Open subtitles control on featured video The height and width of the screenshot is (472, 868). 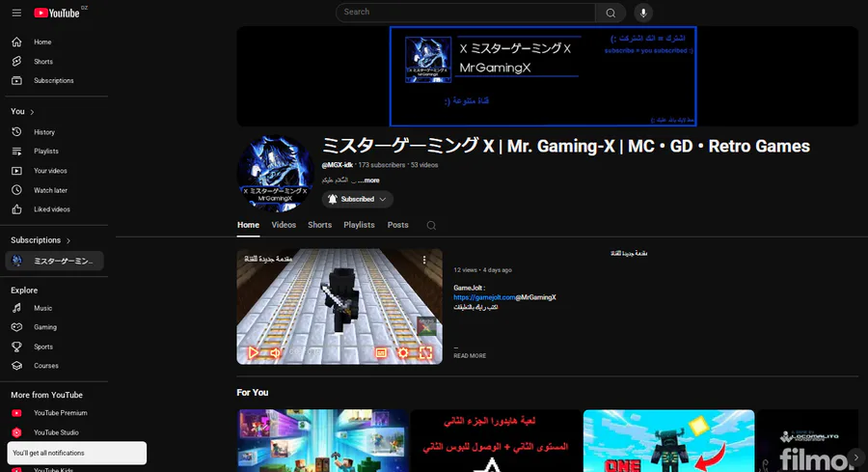(381, 353)
